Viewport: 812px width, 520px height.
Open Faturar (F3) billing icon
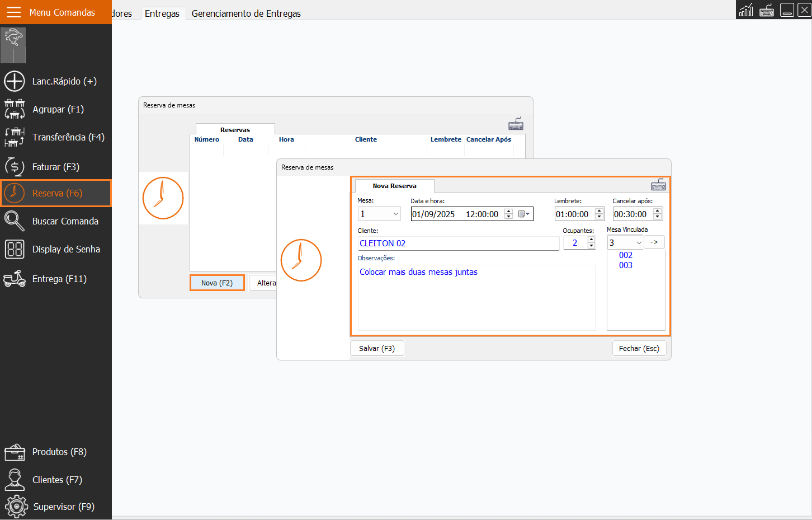point(15,167)
